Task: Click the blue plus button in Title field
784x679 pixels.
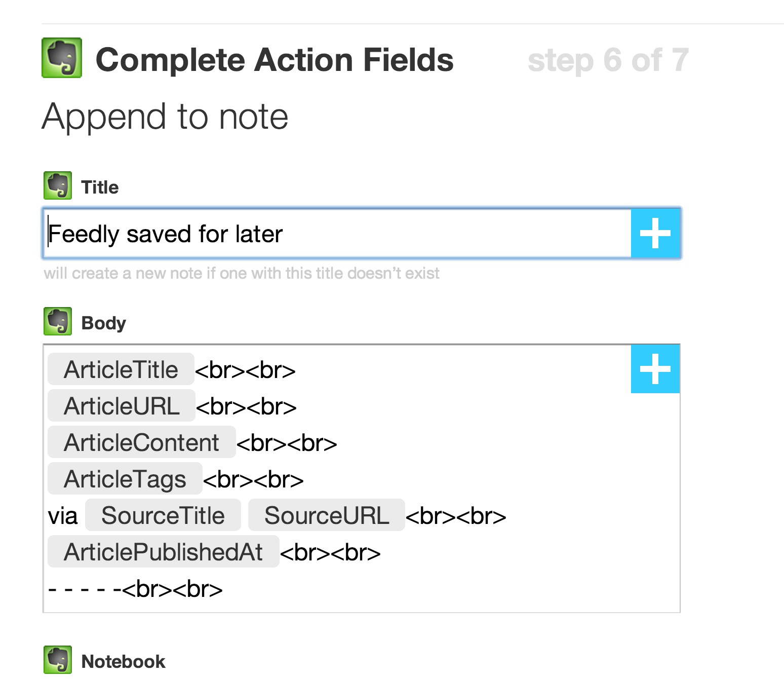Action: pyautogui.click(x=655, y=234)
